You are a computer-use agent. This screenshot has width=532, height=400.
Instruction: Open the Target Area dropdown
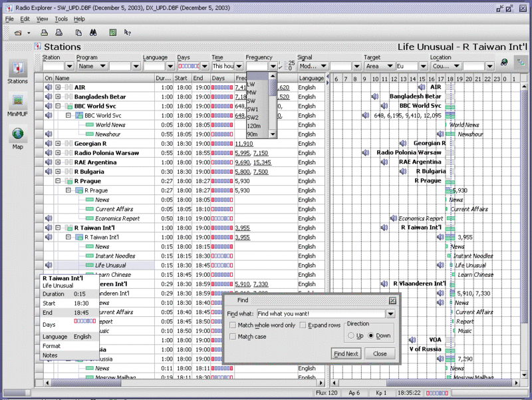(390, 66)
